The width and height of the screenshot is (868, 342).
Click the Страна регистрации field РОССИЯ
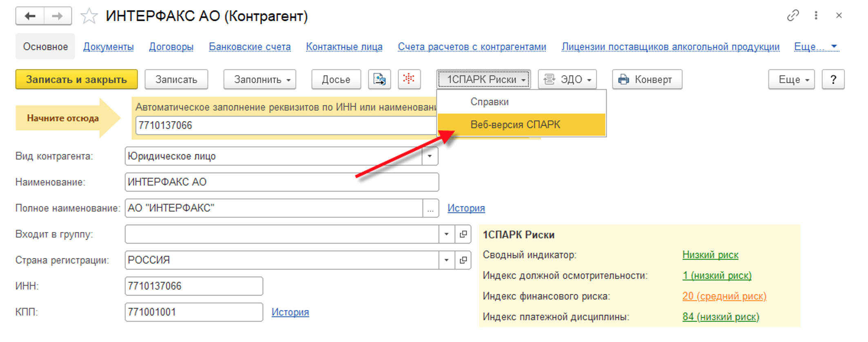coord(282,260)
